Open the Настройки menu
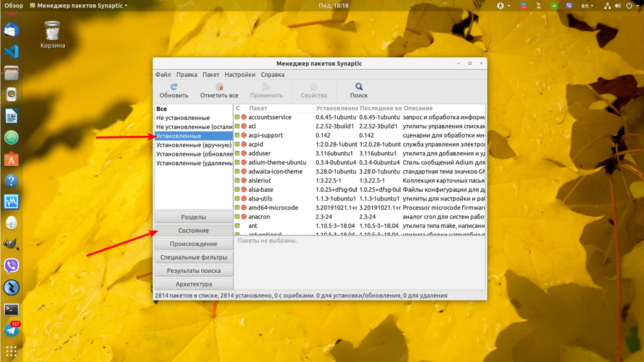The image size is (644, 362). (240, 75)
